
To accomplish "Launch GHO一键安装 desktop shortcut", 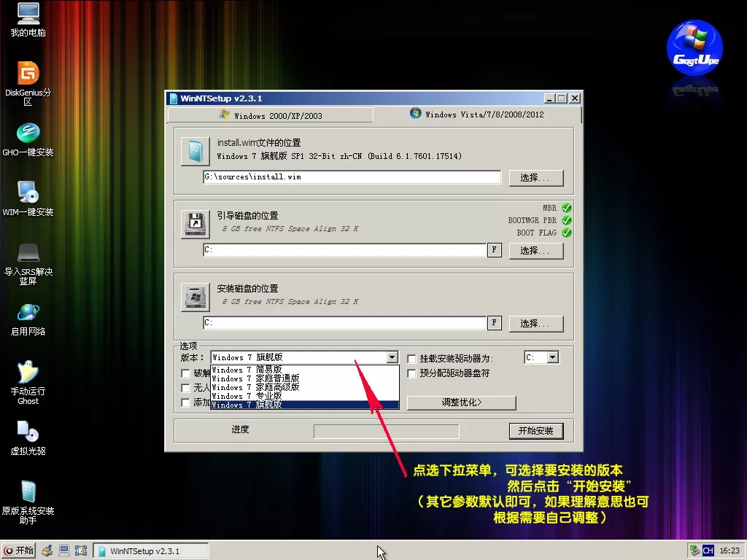I will pyautogui.click(x=28, y=133).
